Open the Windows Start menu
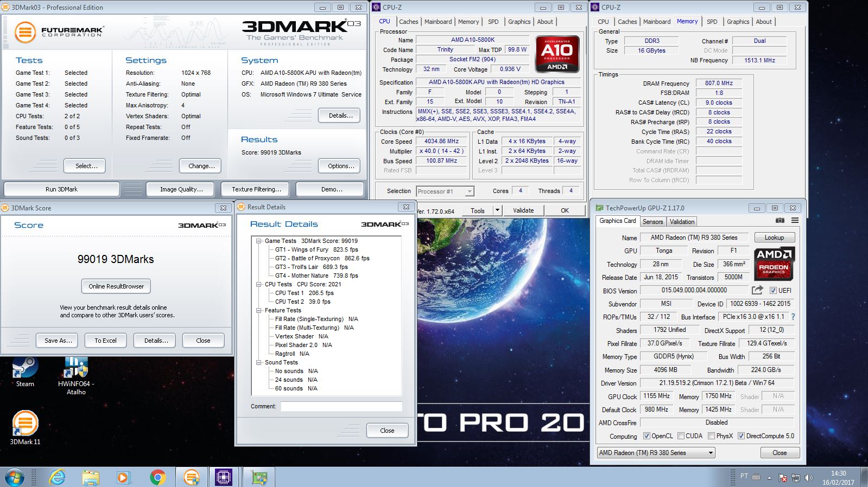 pos(15,477)
